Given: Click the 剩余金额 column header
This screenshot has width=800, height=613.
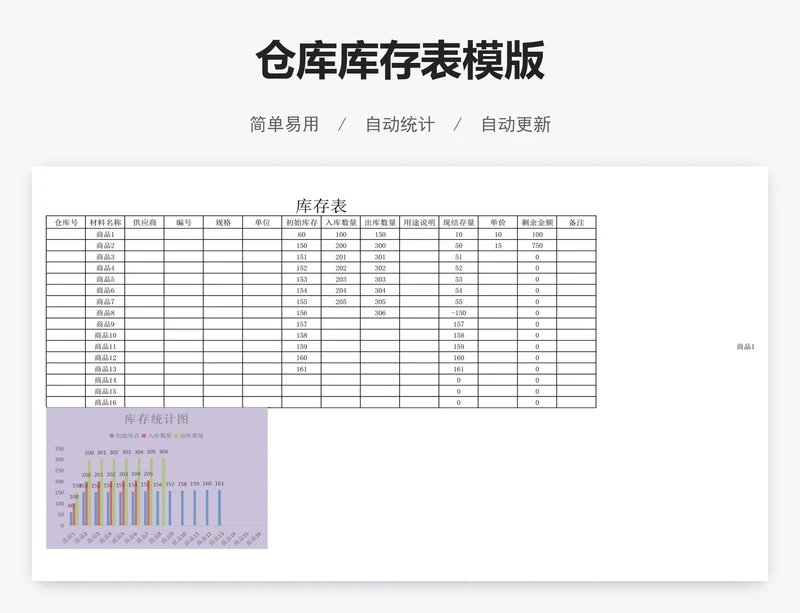Looking at the screenshot, I should 537,223.
